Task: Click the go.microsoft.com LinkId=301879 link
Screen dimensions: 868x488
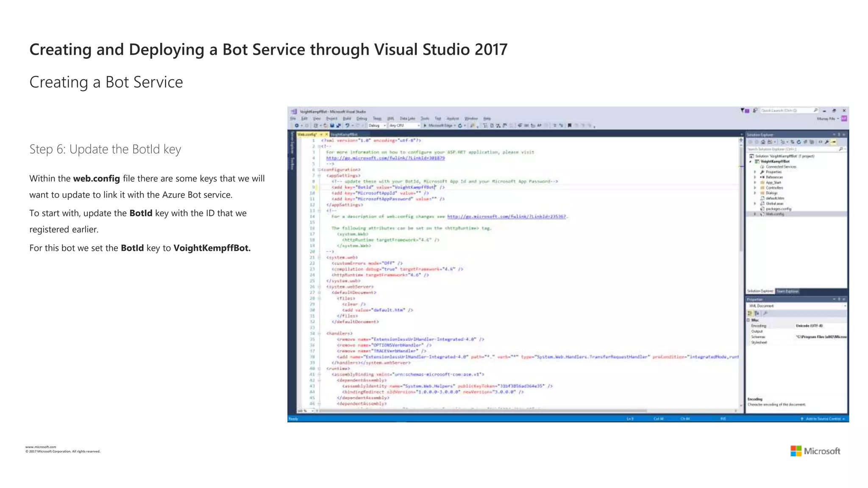Action: pyautogui.click(x=385, y=158)
